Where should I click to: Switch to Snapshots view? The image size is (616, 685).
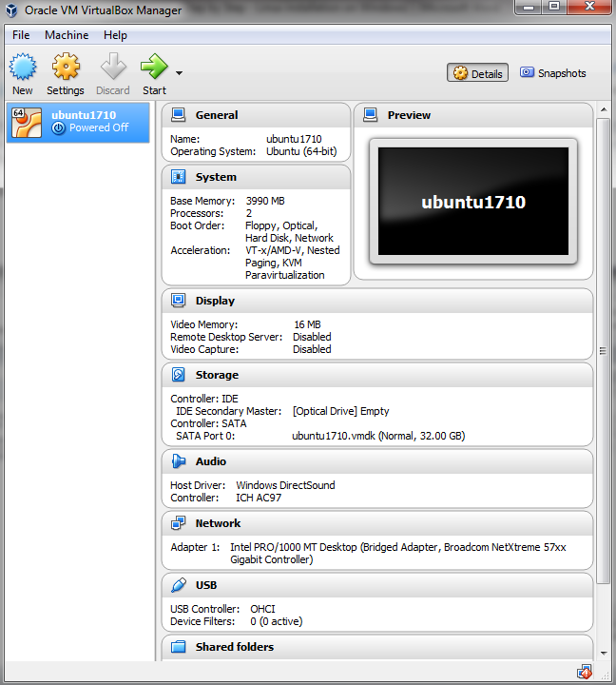click(x=552, y=73)
